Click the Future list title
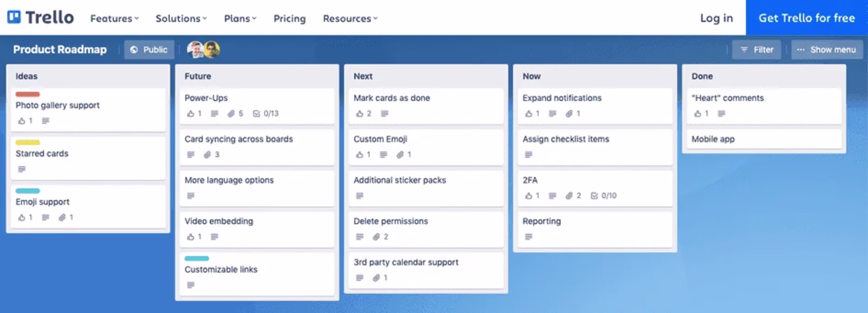The width and height of the screenshot is (868, 313). coord(198,76)
